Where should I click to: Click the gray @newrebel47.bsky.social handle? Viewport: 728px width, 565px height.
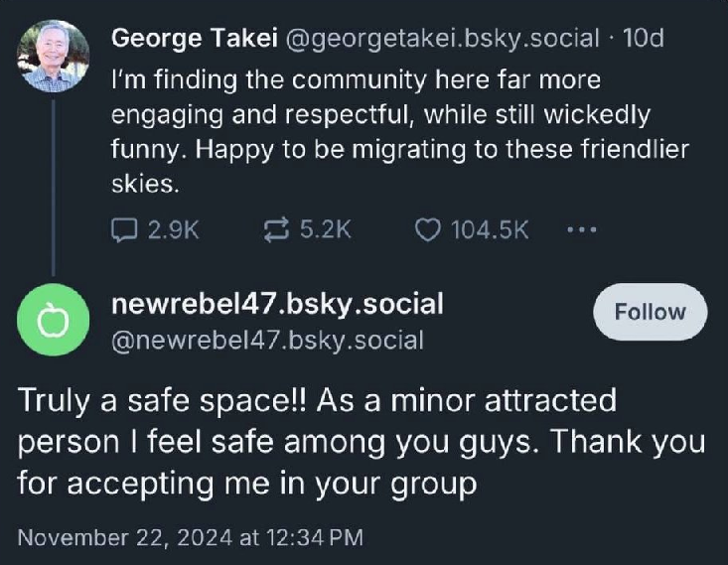coord(267,341)
